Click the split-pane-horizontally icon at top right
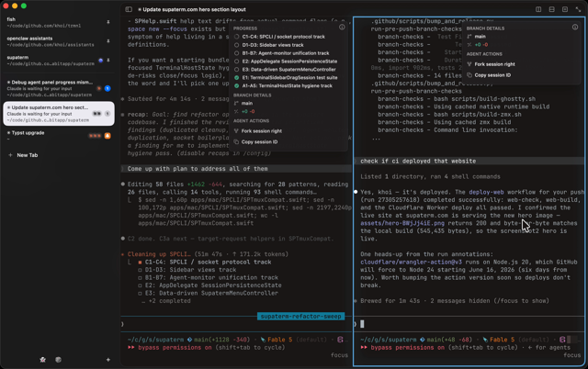This screenshot has width=588, height=369. 551,9
